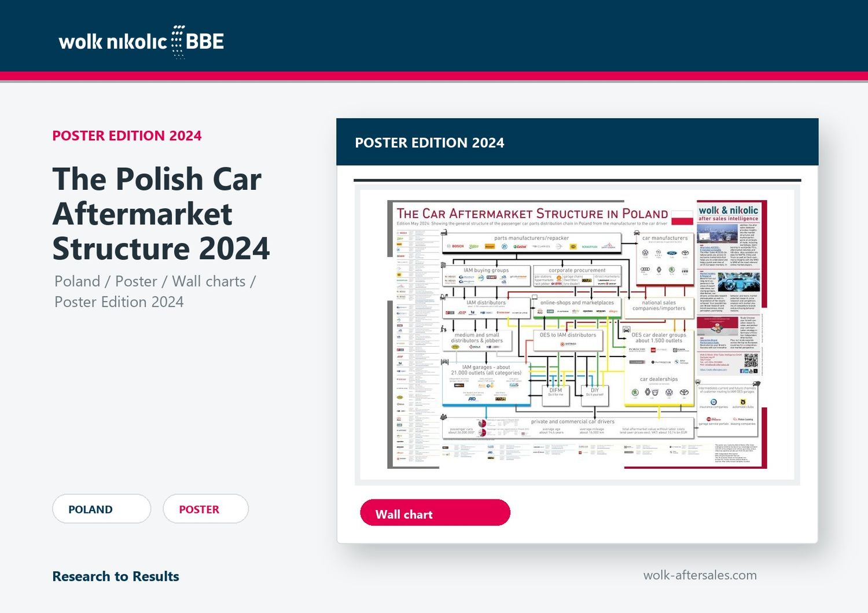Viewport: 868px width, 613px height.
Task: Click 'private and commercial car drivers' box
Action: pos(568,428)
